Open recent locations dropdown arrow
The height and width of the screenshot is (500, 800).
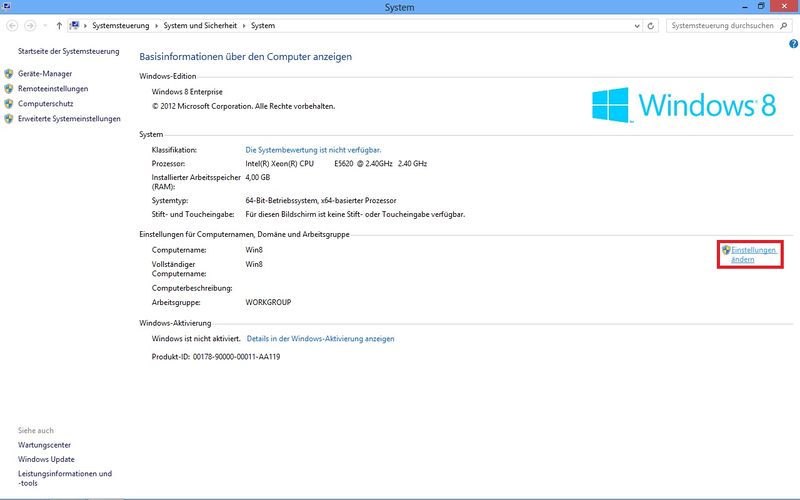45,26
